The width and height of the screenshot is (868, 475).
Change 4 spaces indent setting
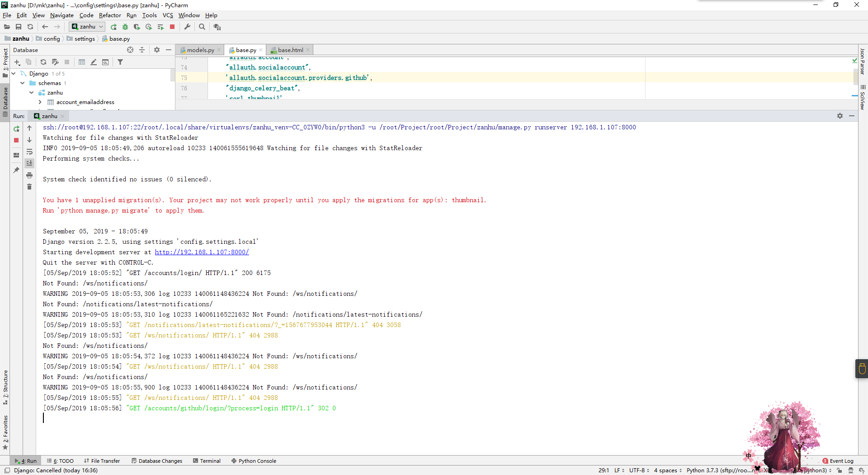pos(668,470)
